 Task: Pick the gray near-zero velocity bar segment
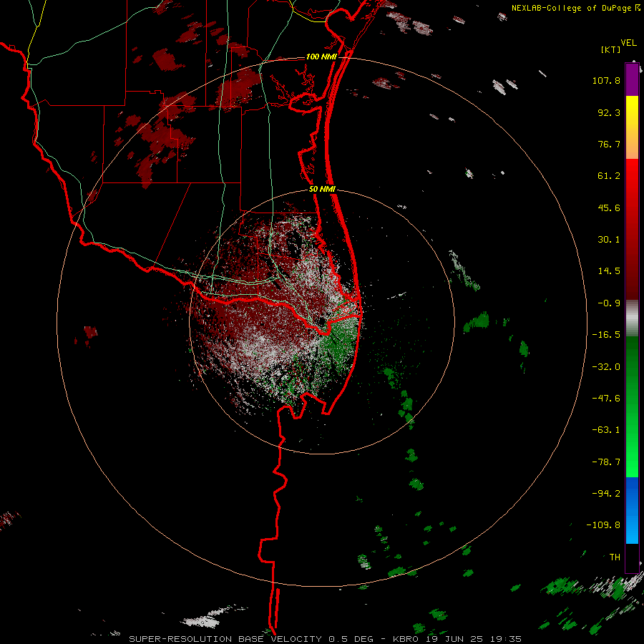(x=632, y=318)
